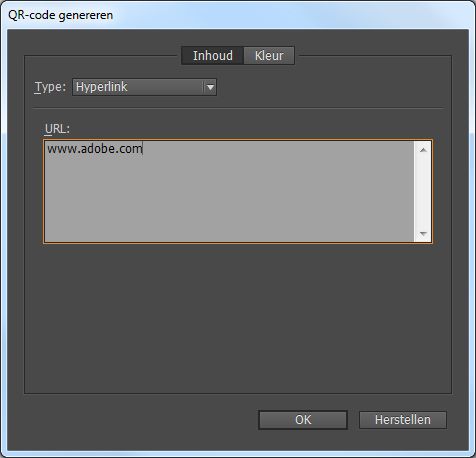Click the Herstellen button
The width and height of the screenshot is (476, 458).
(403, 420)
